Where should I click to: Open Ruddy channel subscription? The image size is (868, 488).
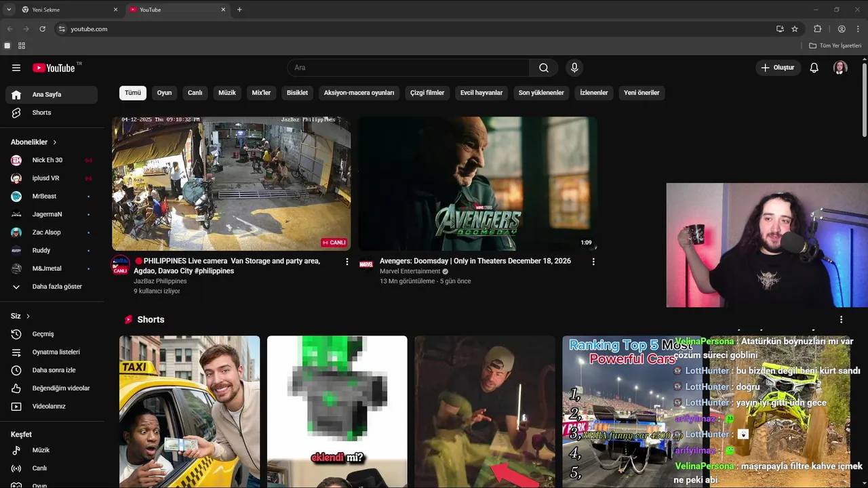click(x=52, y=251)
